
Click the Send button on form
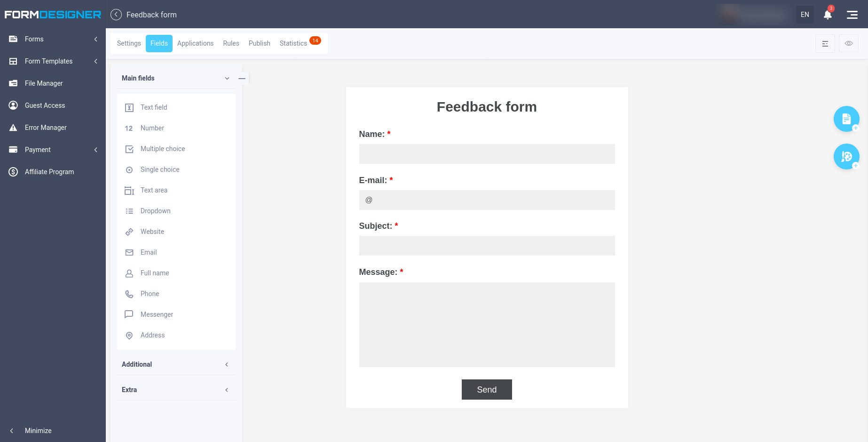(486, 389)
